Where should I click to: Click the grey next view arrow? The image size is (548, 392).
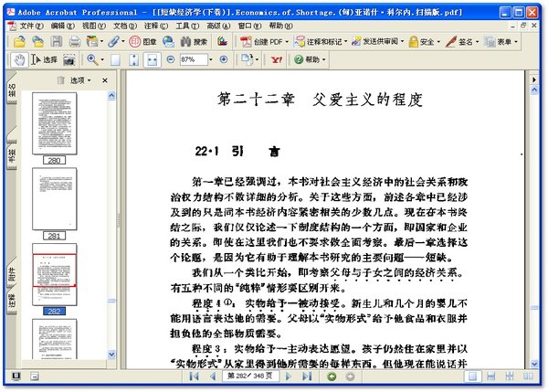tap(350, 376)
